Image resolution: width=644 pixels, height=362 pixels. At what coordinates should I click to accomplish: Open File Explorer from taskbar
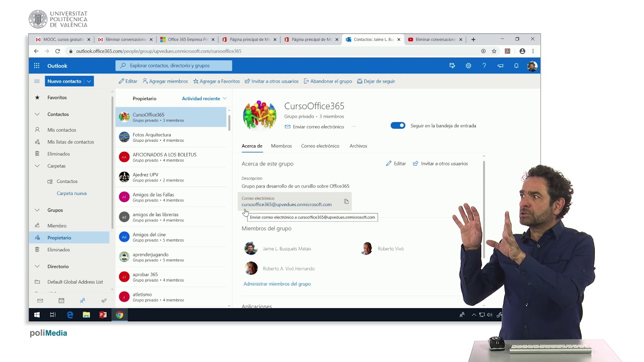pos(87,315)
